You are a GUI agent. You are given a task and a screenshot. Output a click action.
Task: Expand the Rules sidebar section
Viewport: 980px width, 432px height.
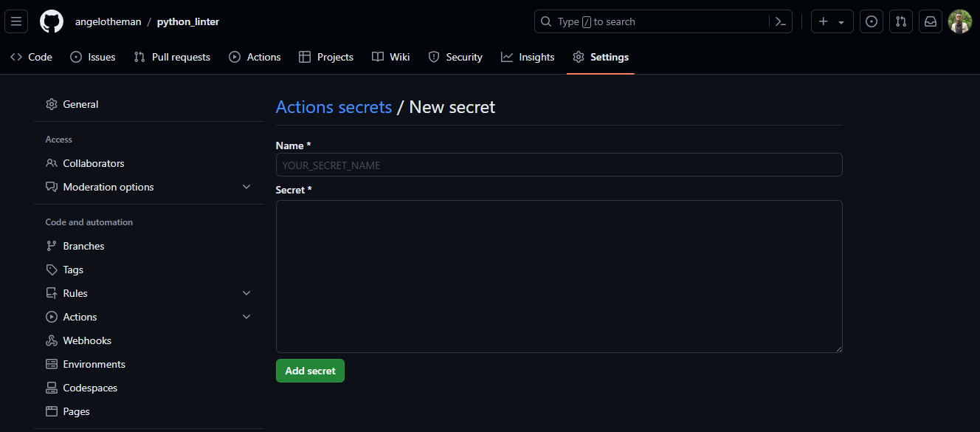[x=246, y=292]
